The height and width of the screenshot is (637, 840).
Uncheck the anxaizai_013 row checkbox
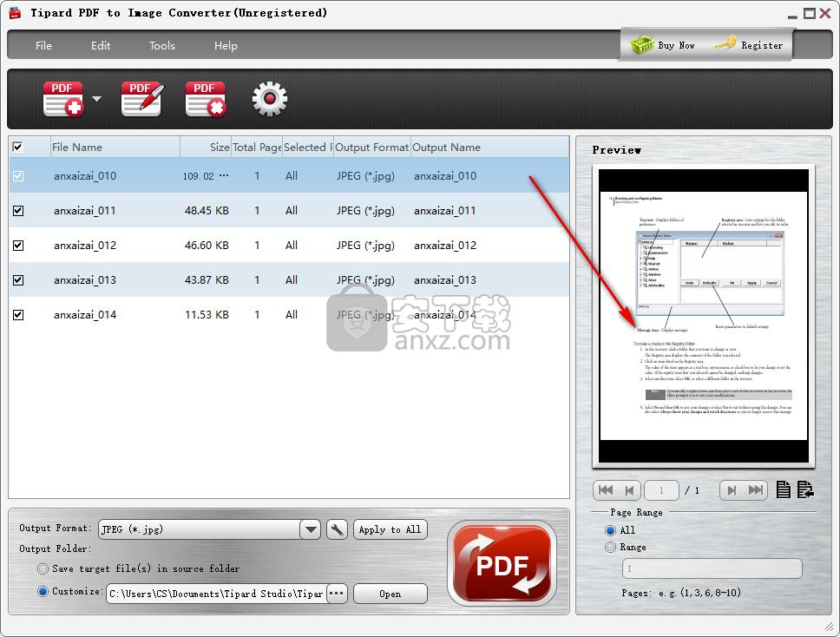click(x=18, y=279)
